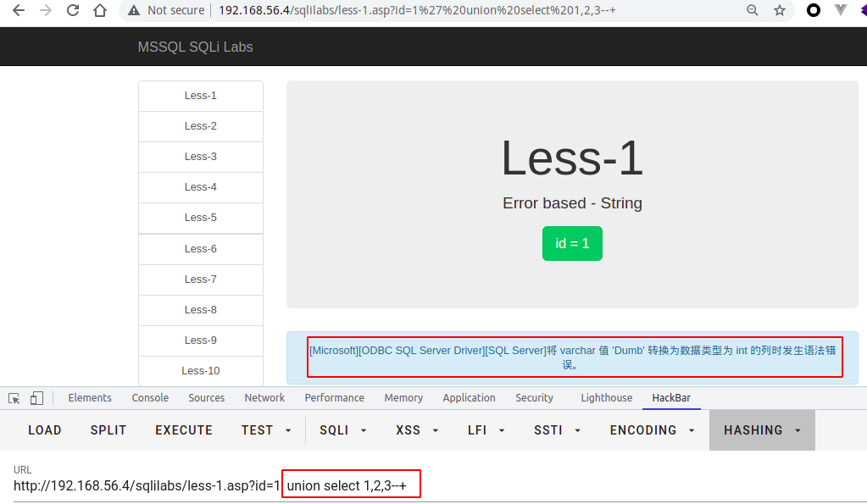
Task: Open the Less-6 lesson link
Action: point(201,249)
